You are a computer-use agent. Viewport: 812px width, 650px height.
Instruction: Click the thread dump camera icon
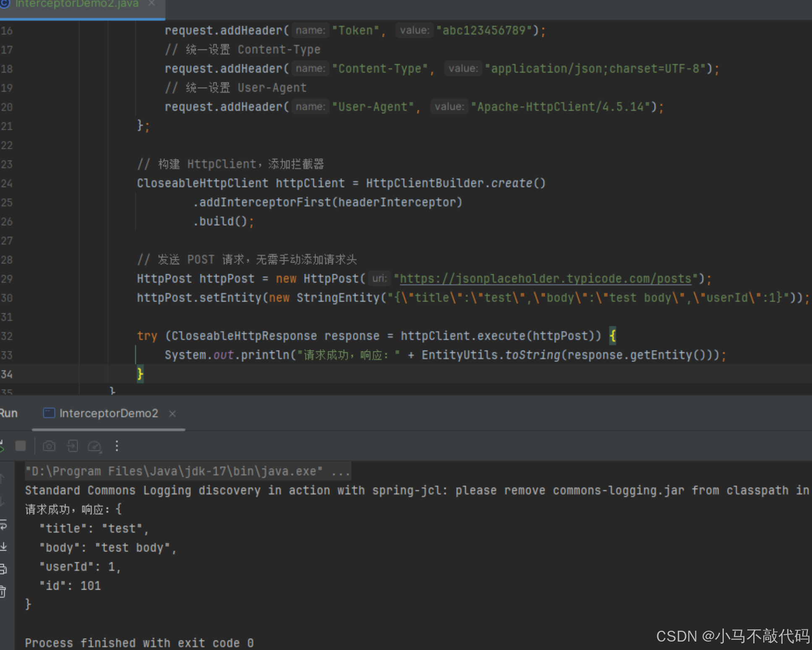tap(49, 446)
